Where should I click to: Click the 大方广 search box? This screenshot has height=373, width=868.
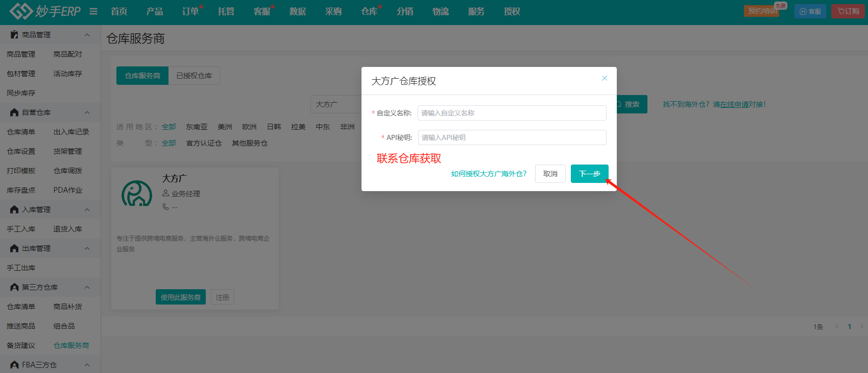click(336, 104)
